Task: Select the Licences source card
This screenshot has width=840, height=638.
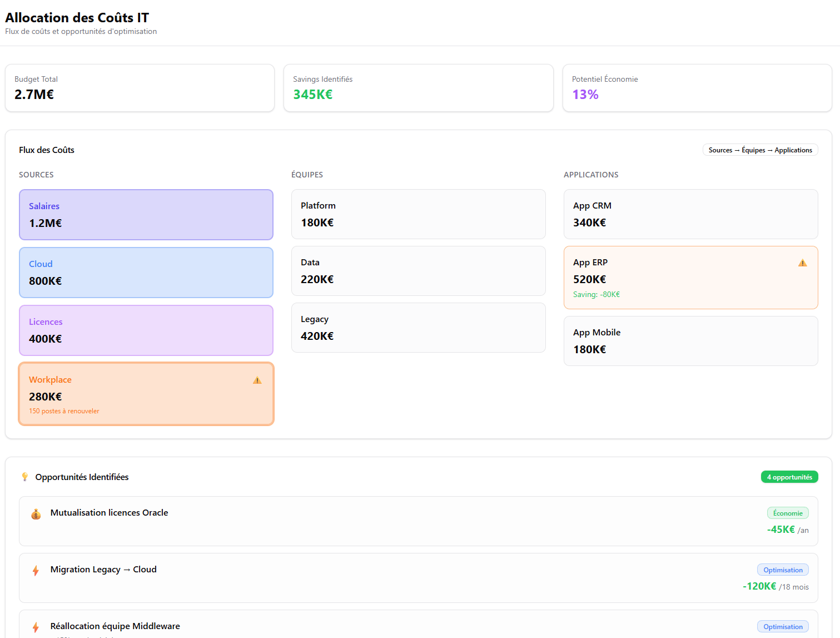Action: tap(146, 330)
